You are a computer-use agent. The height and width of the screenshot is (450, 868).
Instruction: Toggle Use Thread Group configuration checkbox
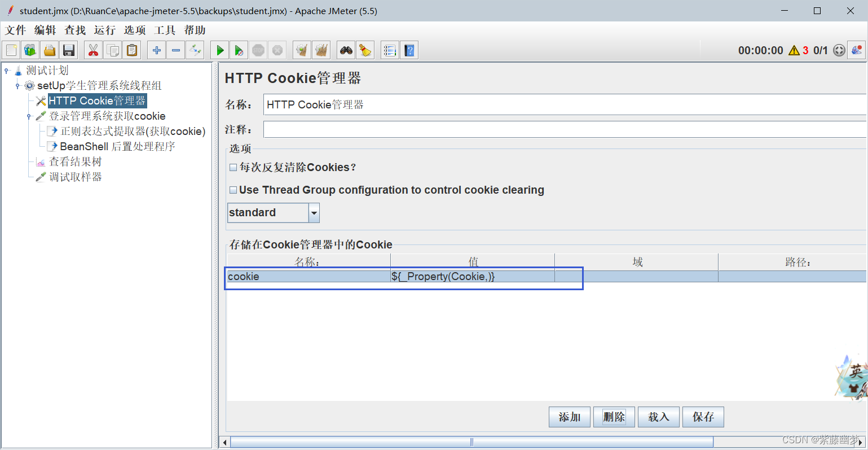pyautogui.click(x=233, y=190)
